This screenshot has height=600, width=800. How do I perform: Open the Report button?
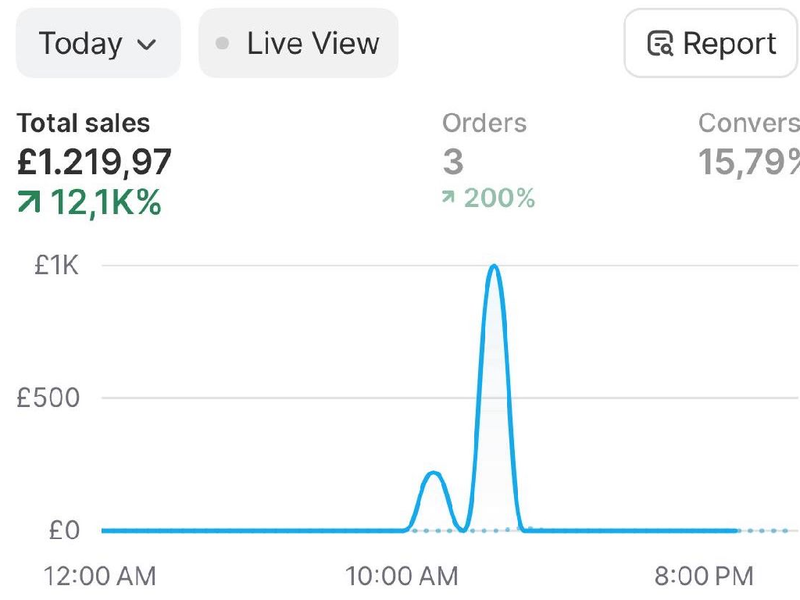tap(711, 44)
